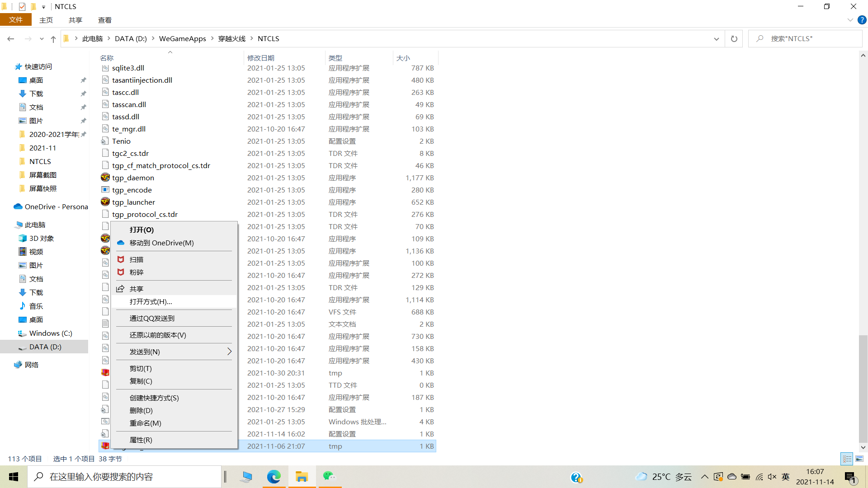Screen dimensions: 868x488
Task: Open Microsoft Edge from taskbar
Action: click(274, 477)
